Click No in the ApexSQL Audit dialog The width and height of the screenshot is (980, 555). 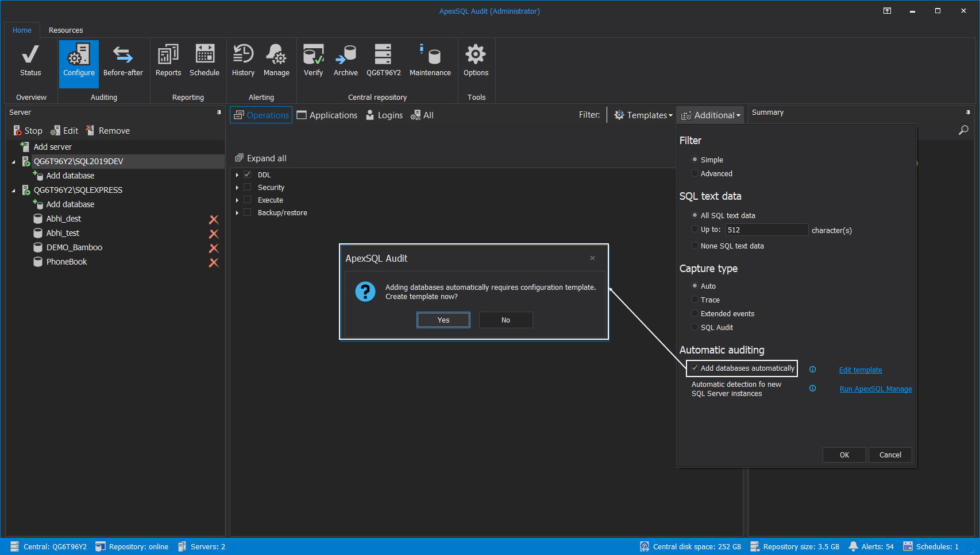click(506, 320)
